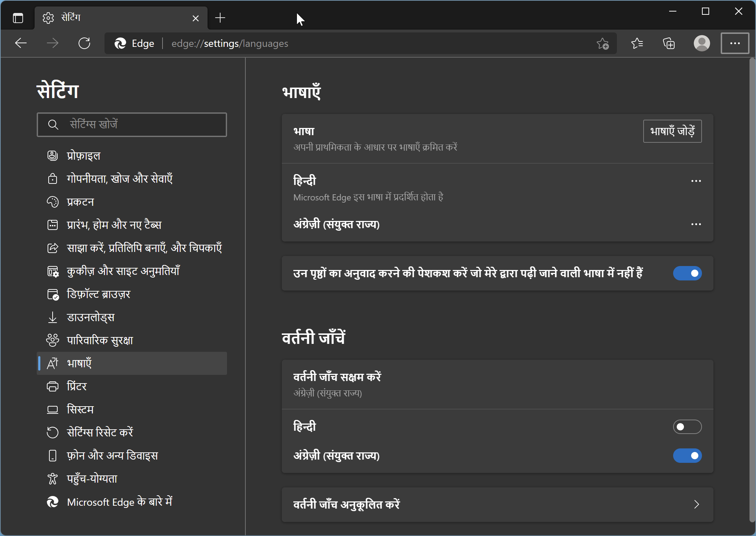The height and width of the screenshot is (536, 756).
Task: Open the profile avatar menu
Action: (702, 43)
